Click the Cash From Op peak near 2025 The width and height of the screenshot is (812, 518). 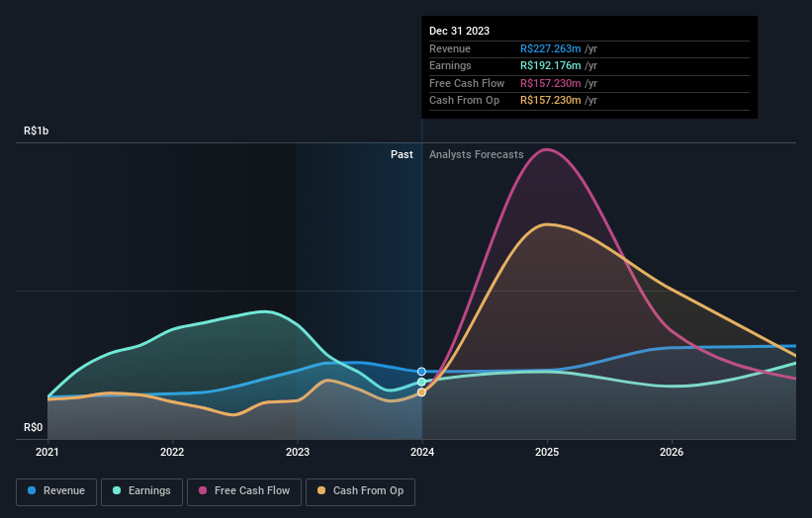click(547, 224)
